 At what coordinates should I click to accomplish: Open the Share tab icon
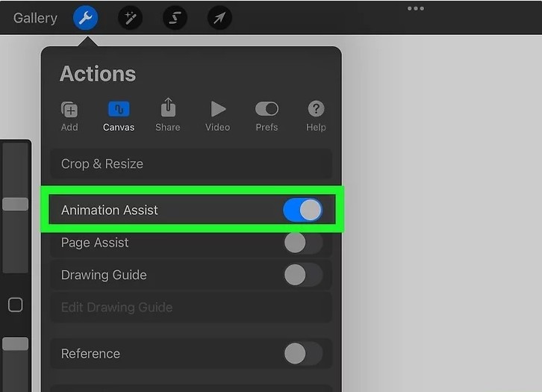pos(168,108)
